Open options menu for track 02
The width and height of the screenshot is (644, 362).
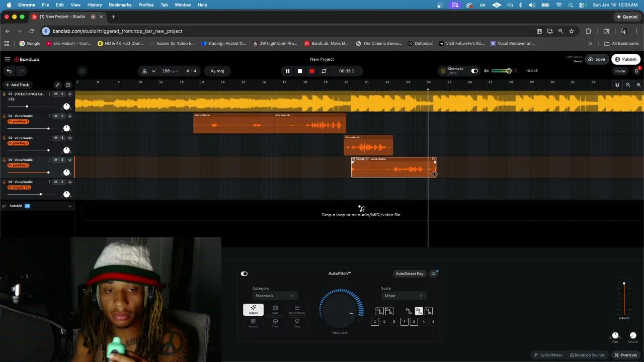tap(49, 116)
